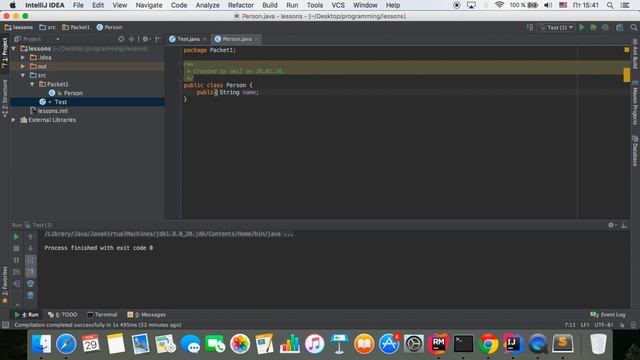Expand the .idea folder

(x=23, y=58)
